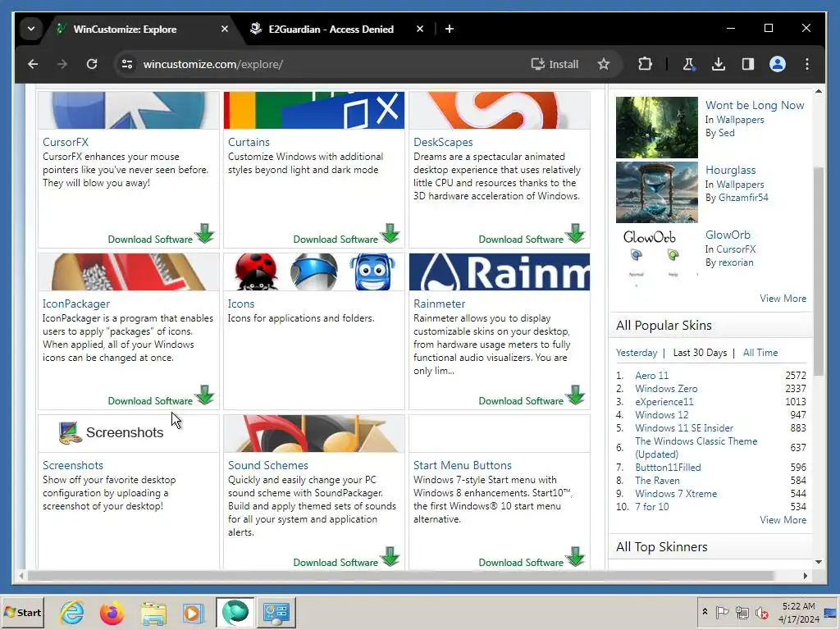Screen dimensions: 840x630
Task: Click the green download arrow under Start Menu Buttons
Action: [x=575, y=557]
